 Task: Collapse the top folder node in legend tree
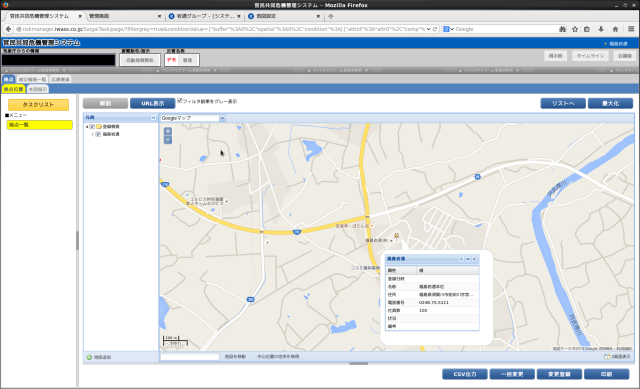click(x=87, y=127)
